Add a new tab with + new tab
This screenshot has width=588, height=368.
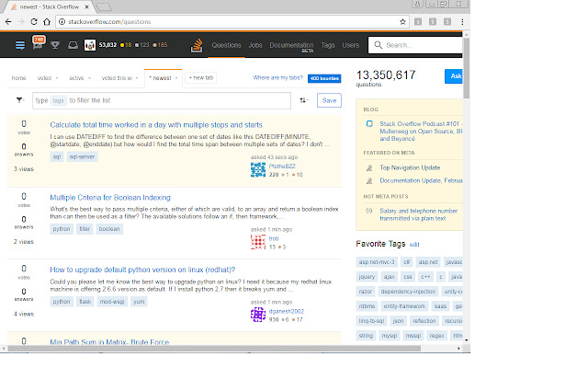(200, 77)
